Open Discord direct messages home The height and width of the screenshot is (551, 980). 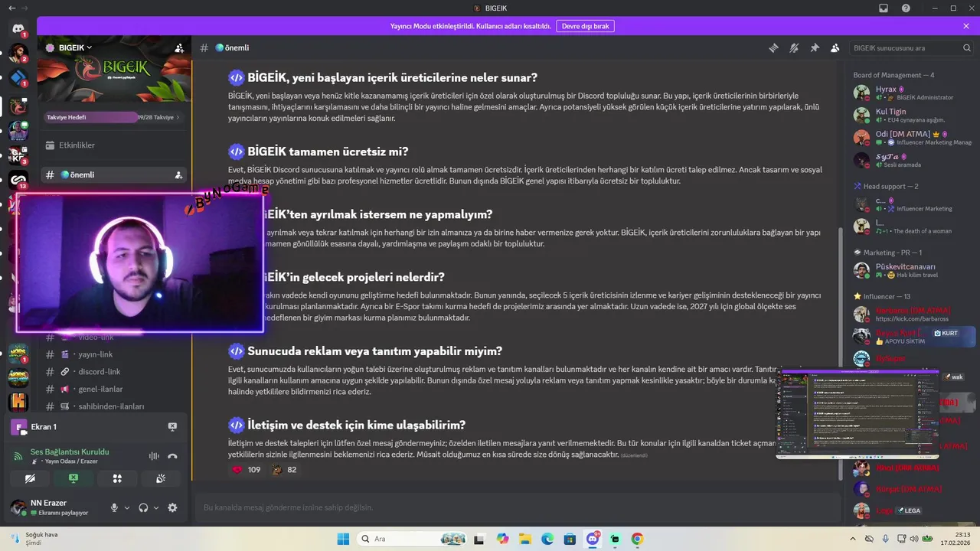tap(18, 29)
